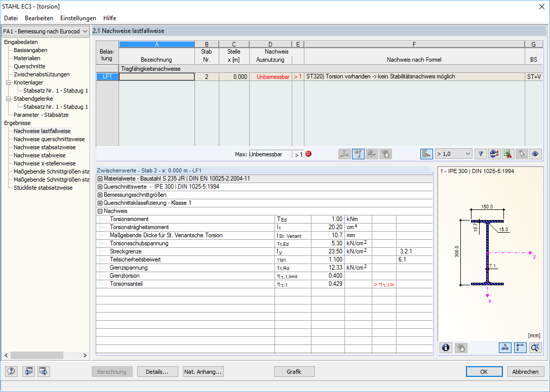Expand the Materialwerte row
Screen dimensions: 550x392
coord(100,179)
